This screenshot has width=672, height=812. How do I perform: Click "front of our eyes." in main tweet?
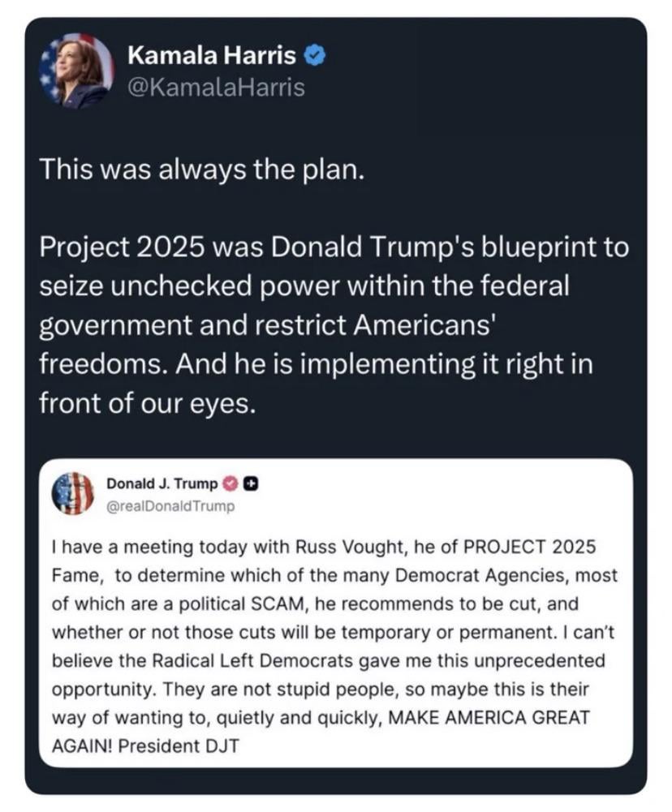click(x=148, y=403)
